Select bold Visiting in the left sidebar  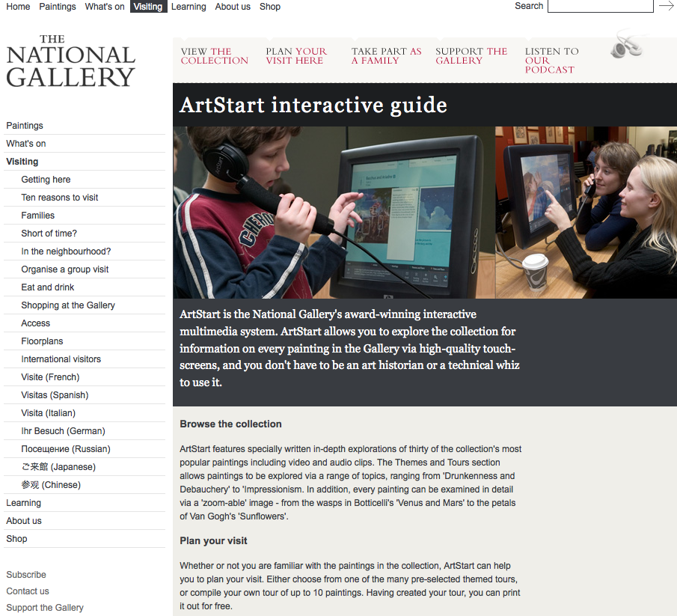(x=22, y=162)
